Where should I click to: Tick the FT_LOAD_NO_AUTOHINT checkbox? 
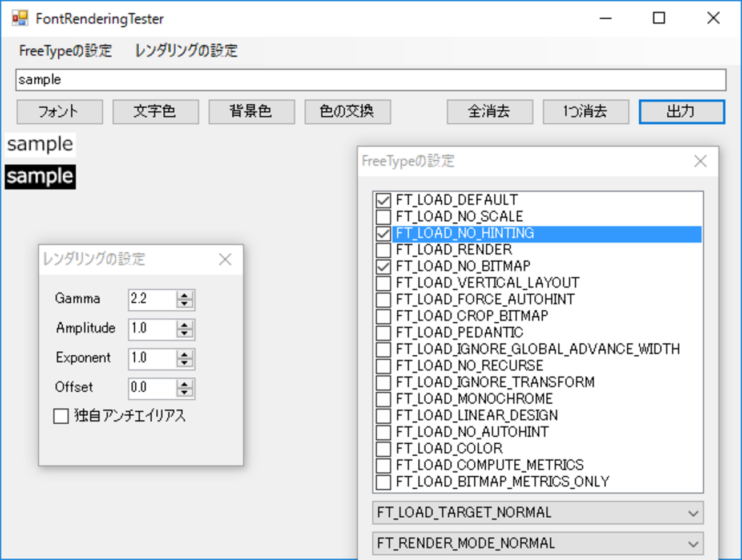pyautogui.click(x=384, y=432)
